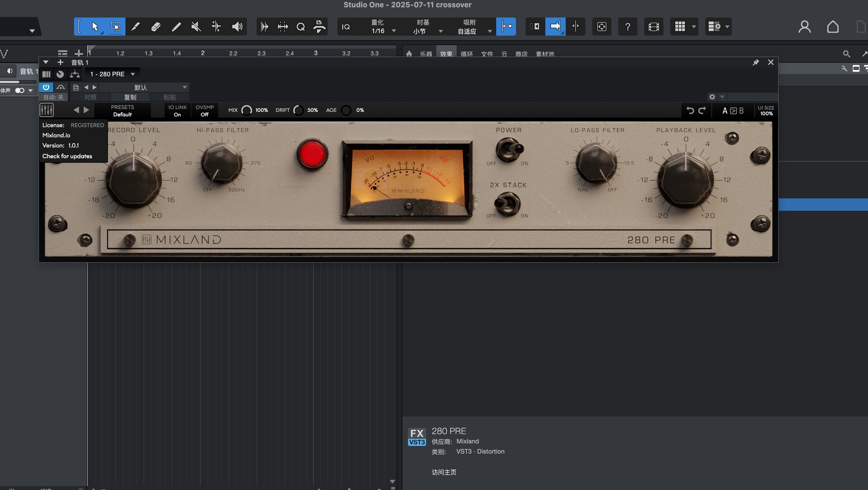
Task: Toggle autoscroll arrow button
Action: click(x=555, y=27)
